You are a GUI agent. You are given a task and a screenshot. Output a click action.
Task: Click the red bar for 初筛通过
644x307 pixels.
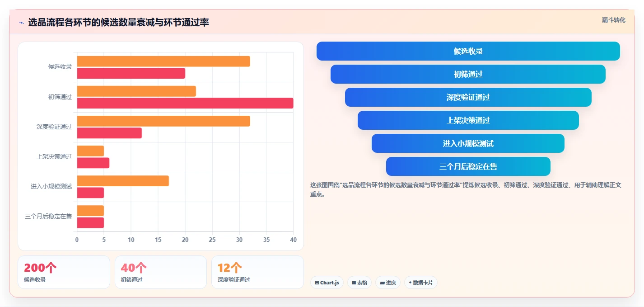[x=185, y=103]
